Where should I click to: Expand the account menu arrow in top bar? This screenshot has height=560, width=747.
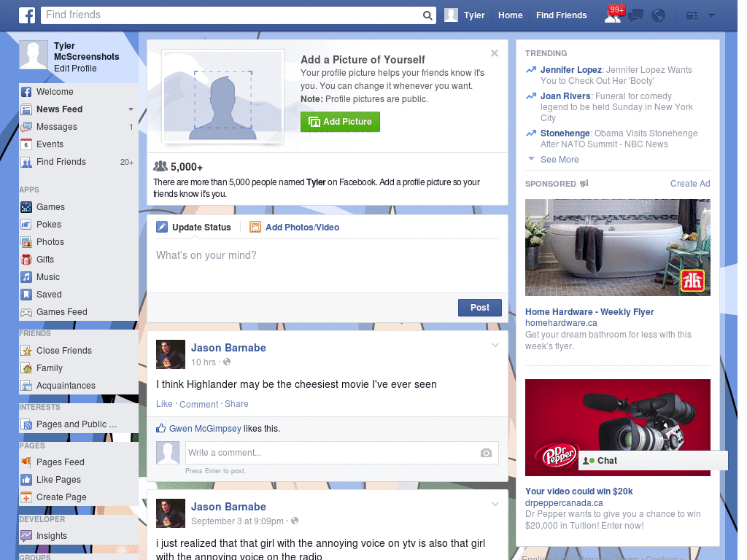coord(711,16)
